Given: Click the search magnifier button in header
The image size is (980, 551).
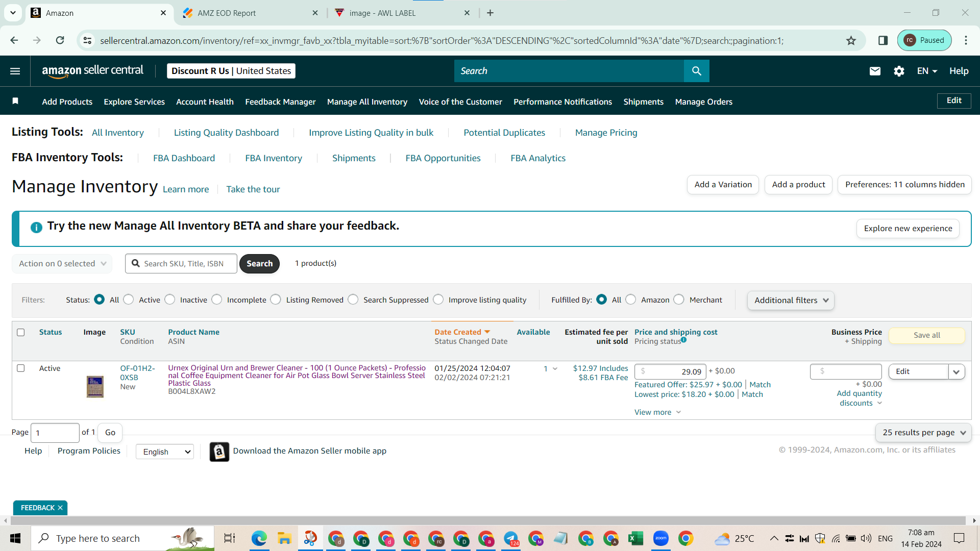Looking at the screenshot, I should [696, 71].
